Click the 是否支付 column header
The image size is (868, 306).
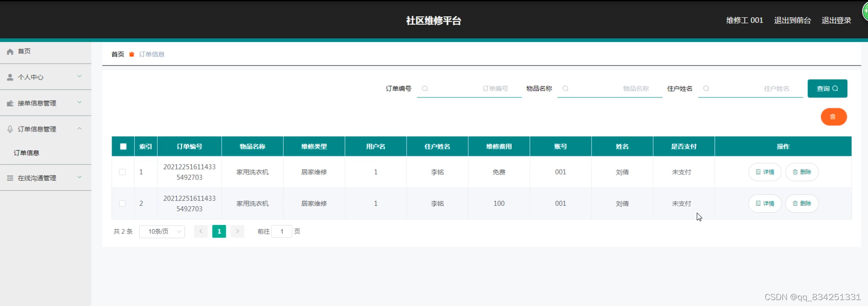click(684, 147)
